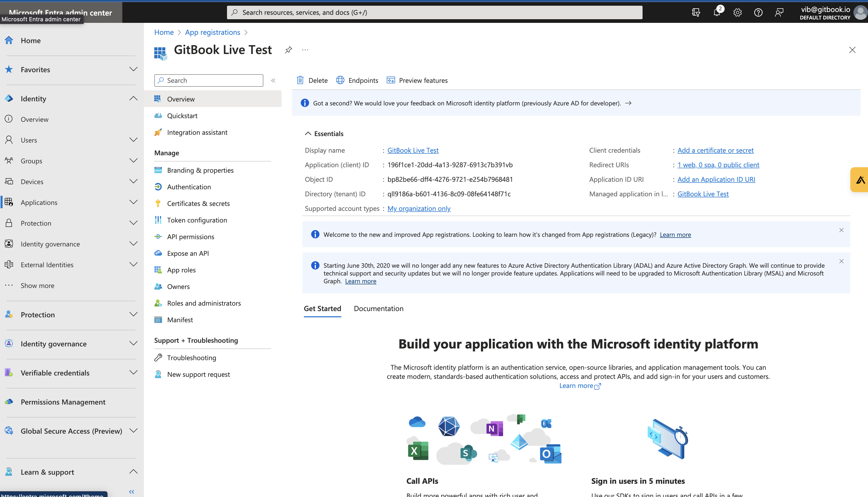Click the Delete trash can toolbar button

pos(312,80)
